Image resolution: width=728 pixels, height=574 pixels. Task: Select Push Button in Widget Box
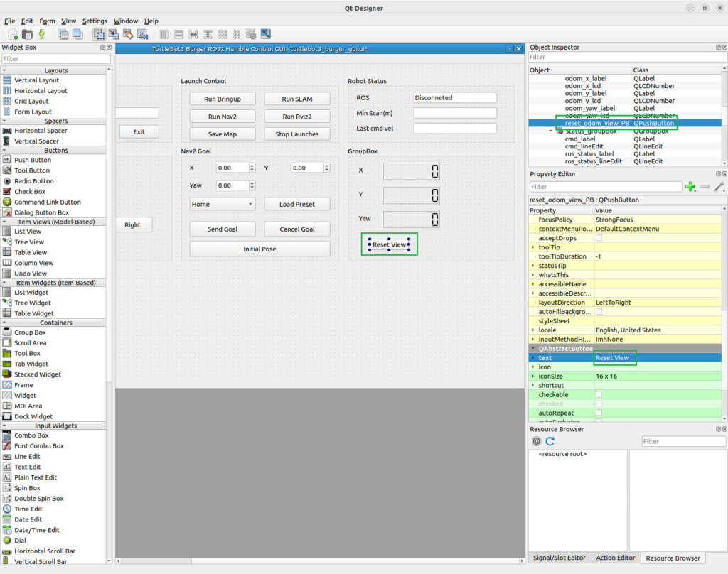coord(33,160)
